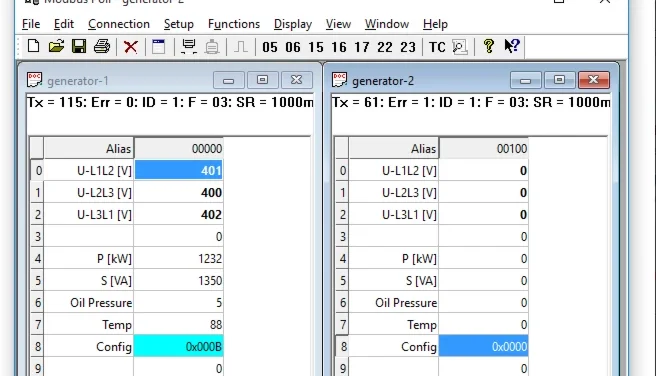
Task: Minimize the generator-2 window
Action: tap(525, 80)
